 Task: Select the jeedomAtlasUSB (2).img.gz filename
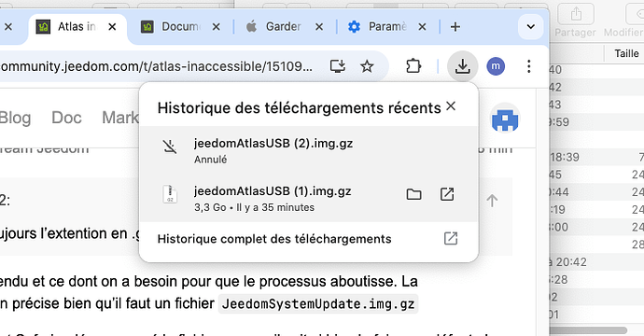(273, 144)
